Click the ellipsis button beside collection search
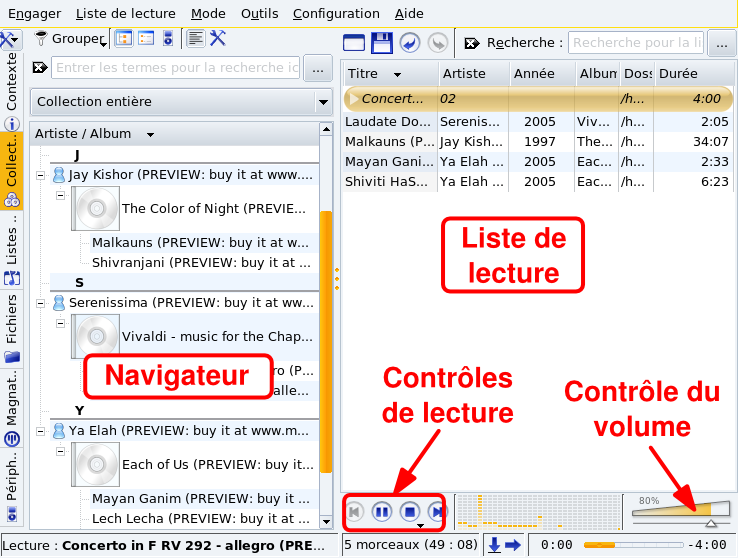Screen dimensions: 738x558 click(x=317, y=68)
